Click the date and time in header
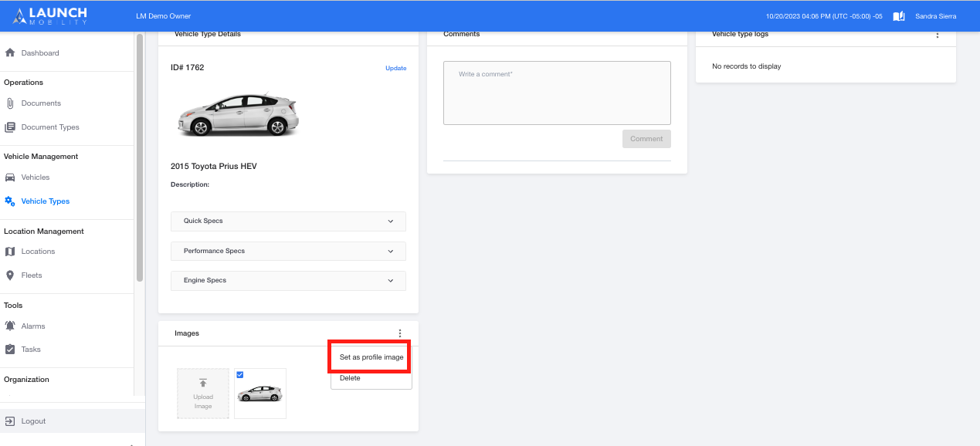This screenshot has width=980, height=446. pyautogui.click(x=824, y=16)
